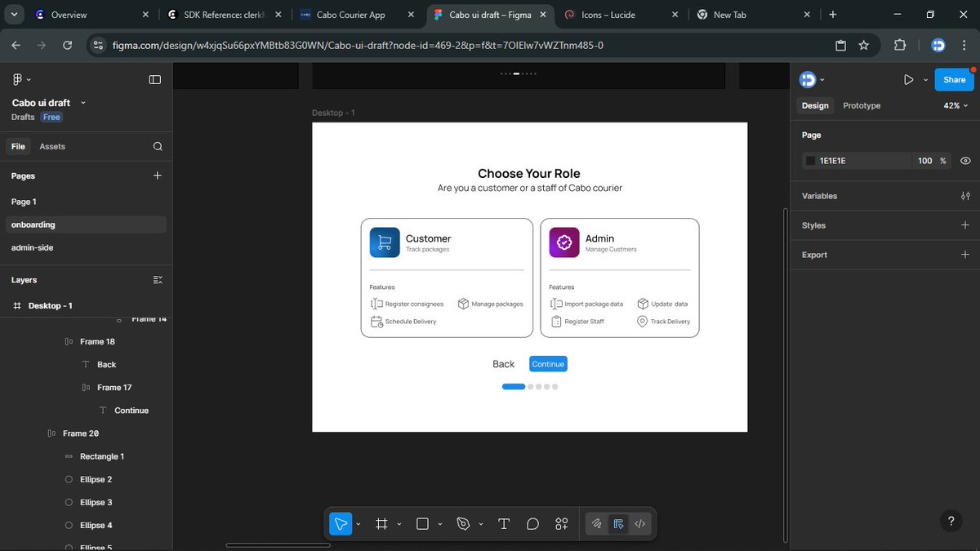Screen dimensions: 980x551
Task: Open shape tools options chevron
Action: tap(440, 524)
